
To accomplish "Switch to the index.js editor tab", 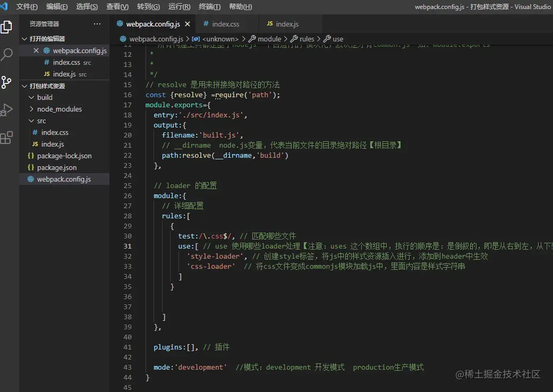I will click(291, 24).
